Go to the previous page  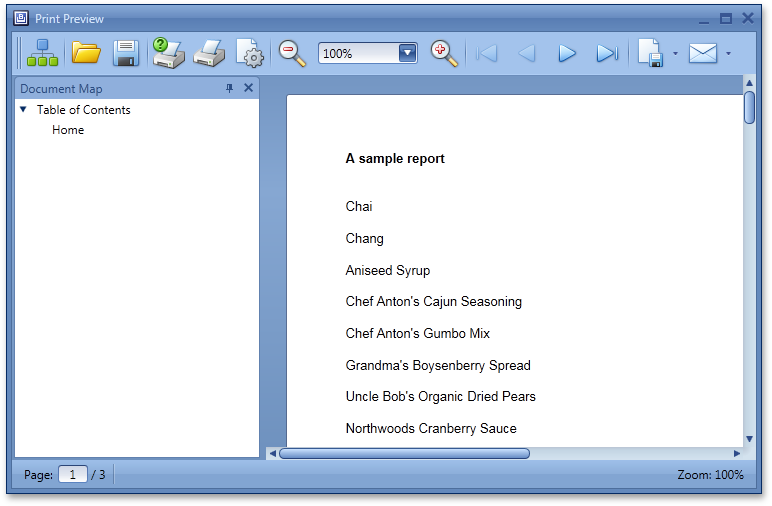[527, 53]
